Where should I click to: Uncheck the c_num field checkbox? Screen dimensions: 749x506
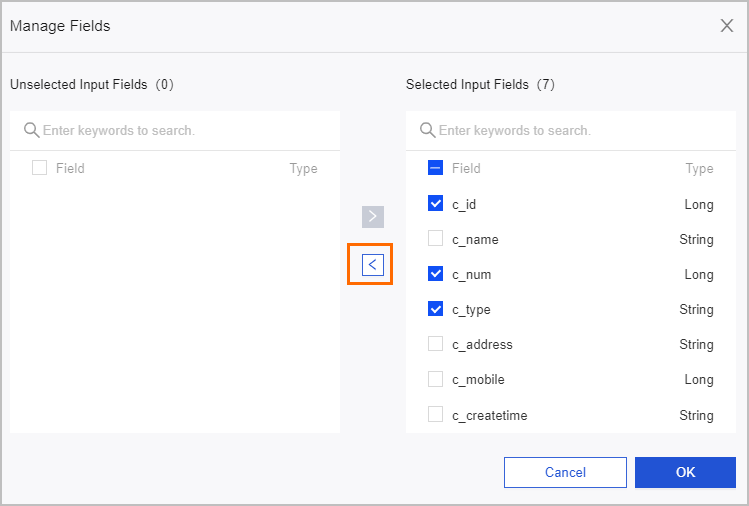[x=436, y=274]
